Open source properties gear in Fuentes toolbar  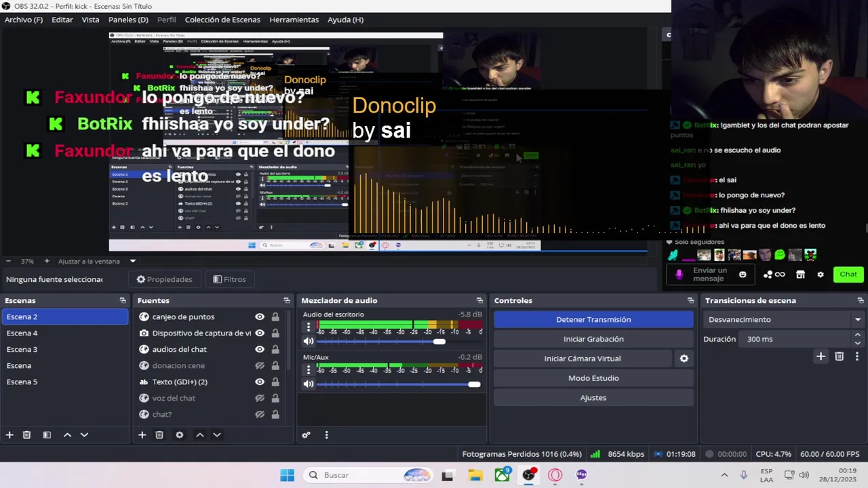(180, 435)
